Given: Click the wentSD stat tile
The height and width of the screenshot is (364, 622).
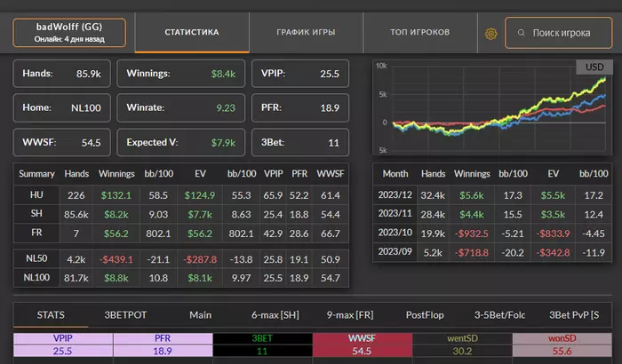Looking at the screenshot, I should [x=462, y=344].
